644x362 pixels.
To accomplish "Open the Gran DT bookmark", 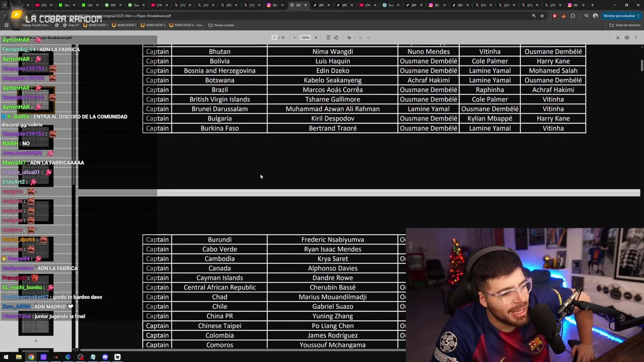I will pos(71,25).
